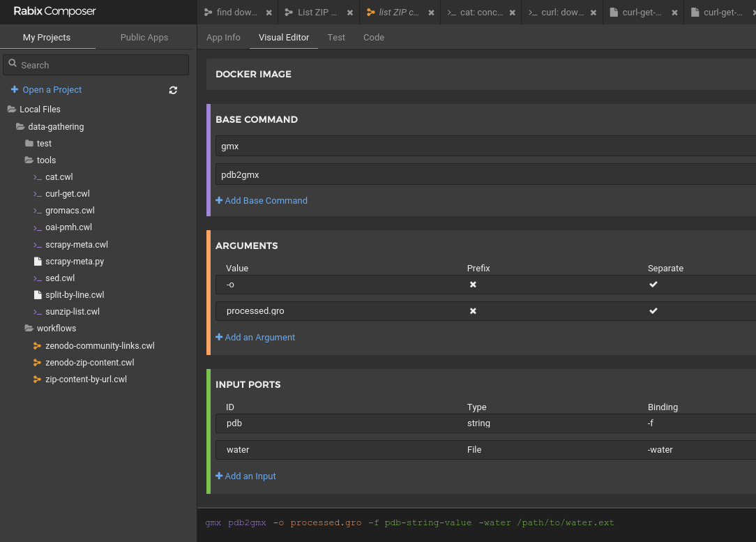Click the workflow icon beside zenodo-zip-content.cwl

pyautogui.click(x=37, y=363)
